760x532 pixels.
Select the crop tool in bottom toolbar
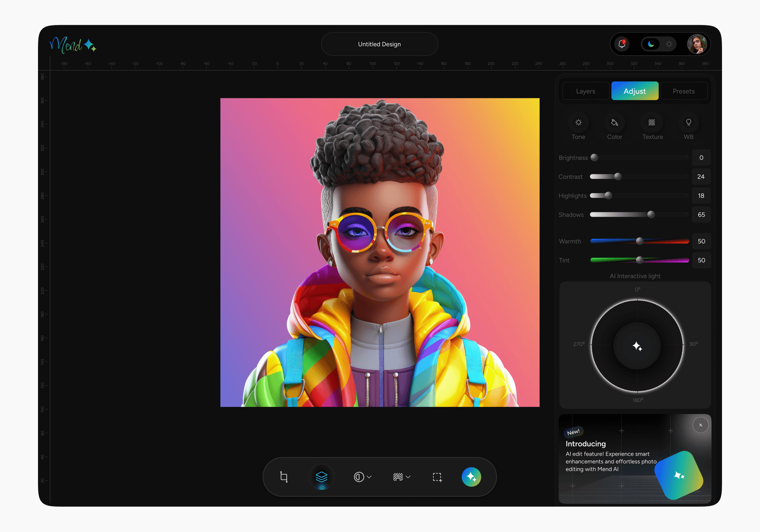[x=284, y=477]
